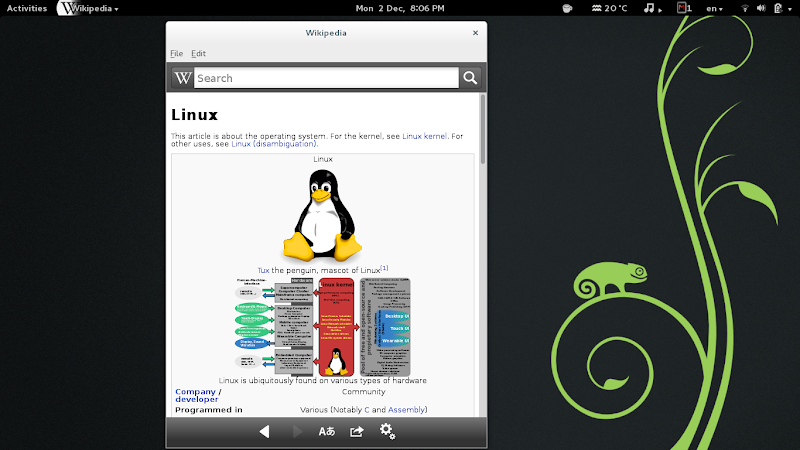
Task: Follow the C programming language link
Action: (x=366, y=410)
